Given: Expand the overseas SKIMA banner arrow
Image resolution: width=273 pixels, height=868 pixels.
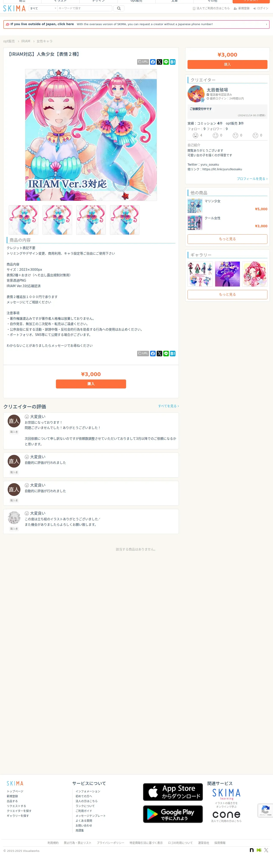Looking at the screenshot, I should (266, 24).
